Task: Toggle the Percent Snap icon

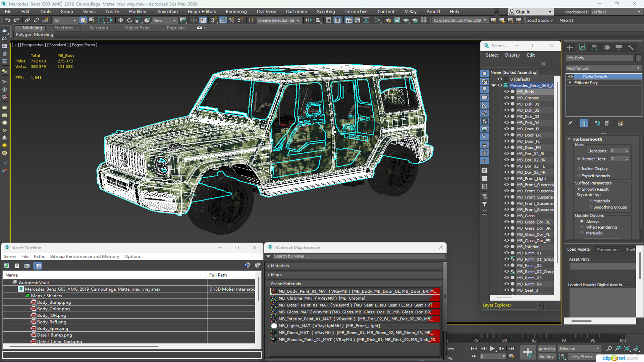Action: 232,20
